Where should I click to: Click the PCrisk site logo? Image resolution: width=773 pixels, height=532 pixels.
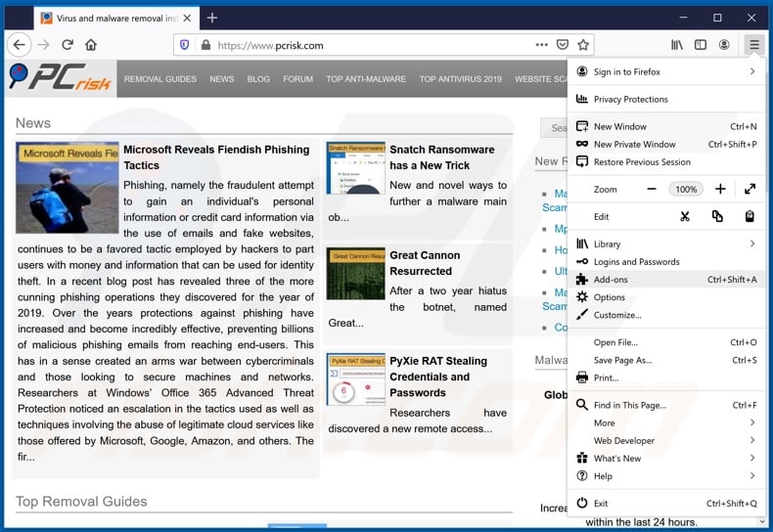60,78
